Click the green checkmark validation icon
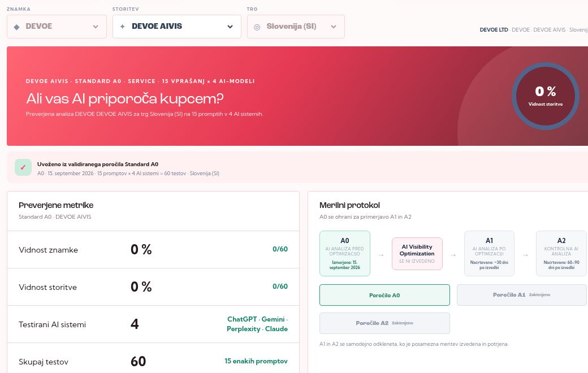 (x=23, y=168)
